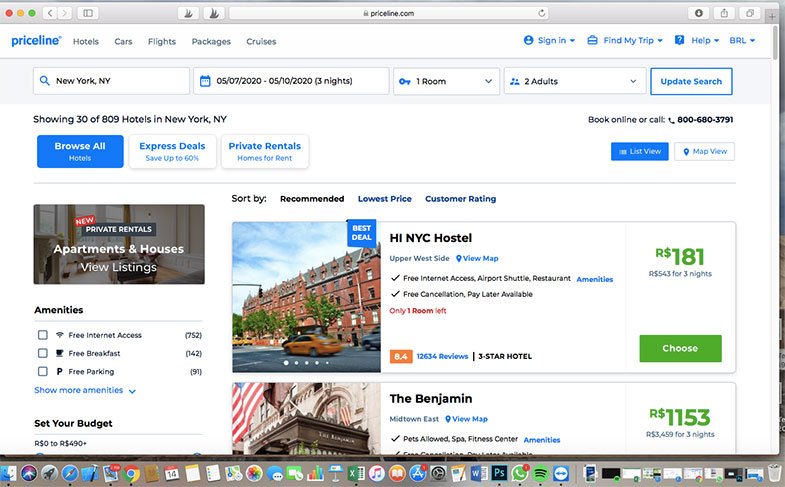
Task: Go back with Safari back arrow
Action: (x=50, y=13)
